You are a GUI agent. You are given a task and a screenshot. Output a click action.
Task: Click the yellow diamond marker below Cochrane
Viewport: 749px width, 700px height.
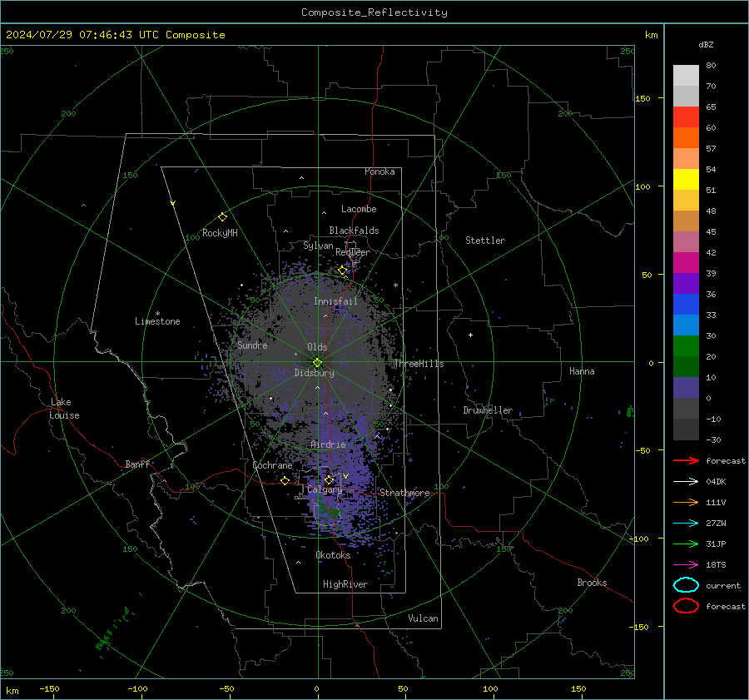pos(285,481)
